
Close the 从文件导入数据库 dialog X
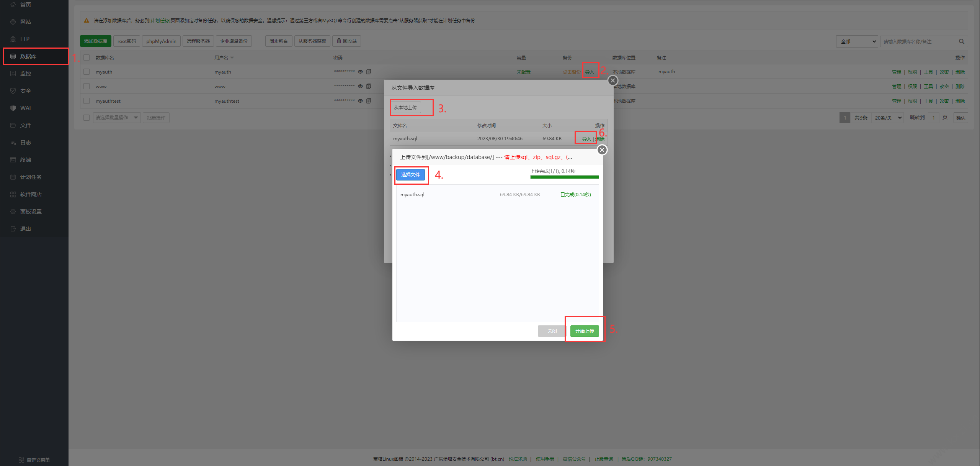coord(612,80)
